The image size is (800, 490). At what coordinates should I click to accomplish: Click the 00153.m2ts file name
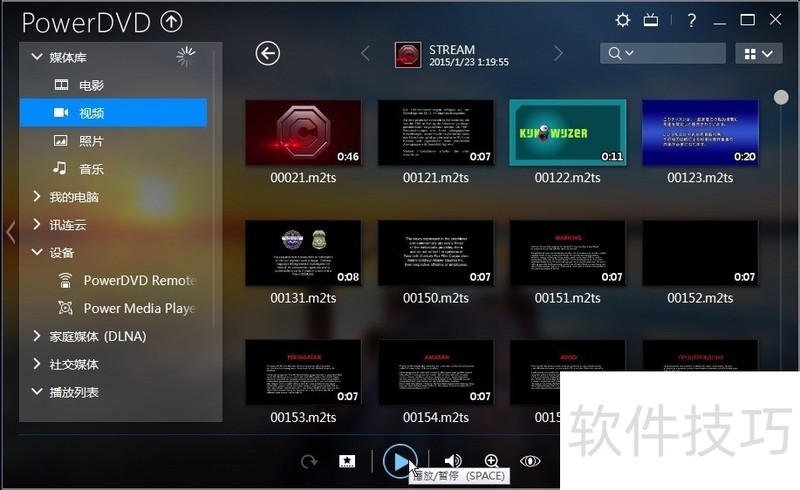click(x=303, y=418)
